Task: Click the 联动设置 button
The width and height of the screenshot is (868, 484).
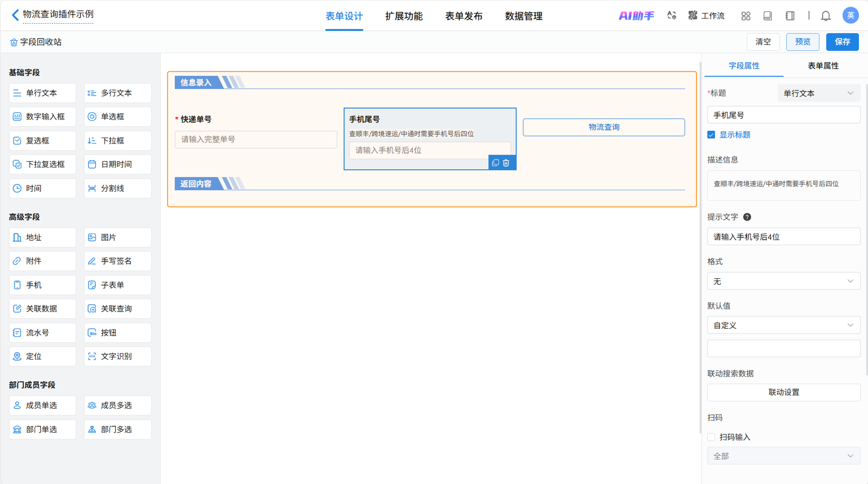Action: coord(783,392)
